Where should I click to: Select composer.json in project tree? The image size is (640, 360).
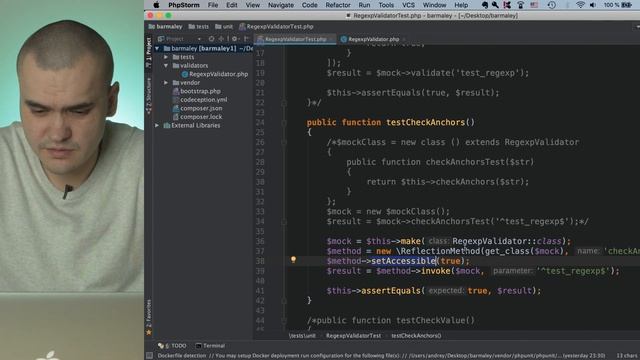tap(197, 109)
